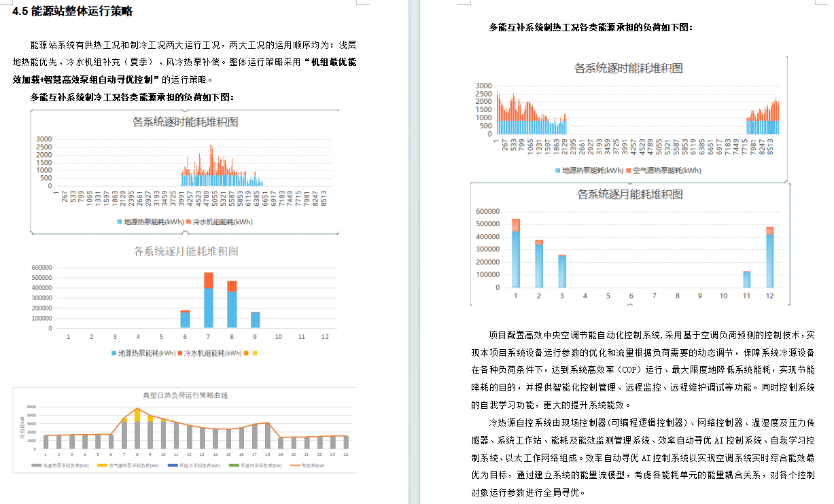Screen dimensions: 834x504
Task: Click the 热负荷(kW) orange line legend entry
Action: 307,465
